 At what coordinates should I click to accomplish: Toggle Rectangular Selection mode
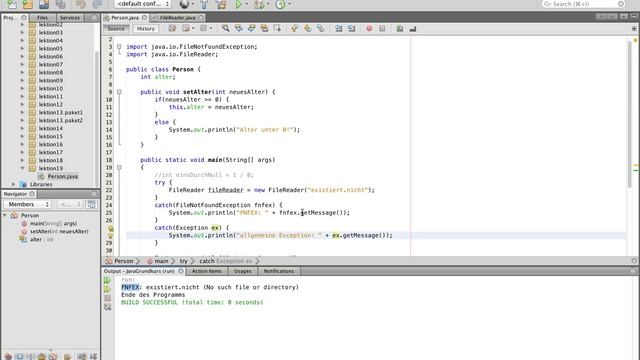[277, 29]
